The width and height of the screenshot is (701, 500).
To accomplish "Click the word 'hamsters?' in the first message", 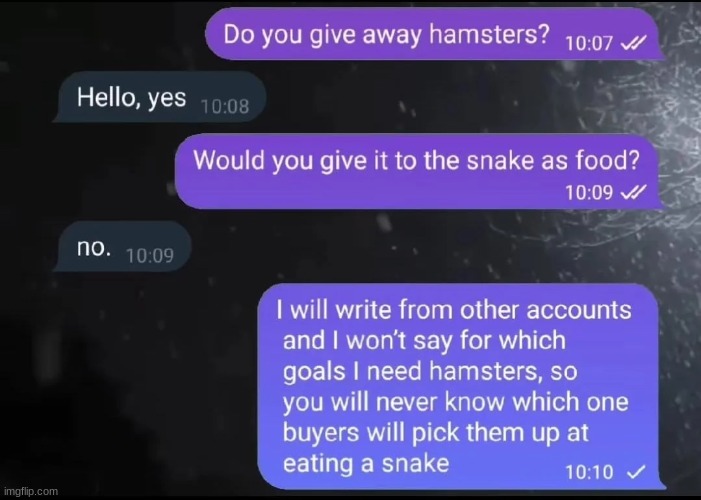I will coord(489,34).
